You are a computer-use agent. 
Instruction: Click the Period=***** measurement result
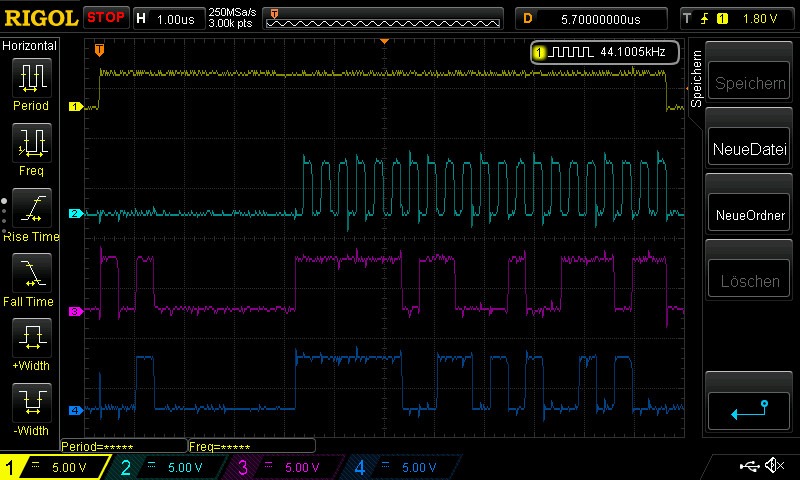(x=123, y=446)
